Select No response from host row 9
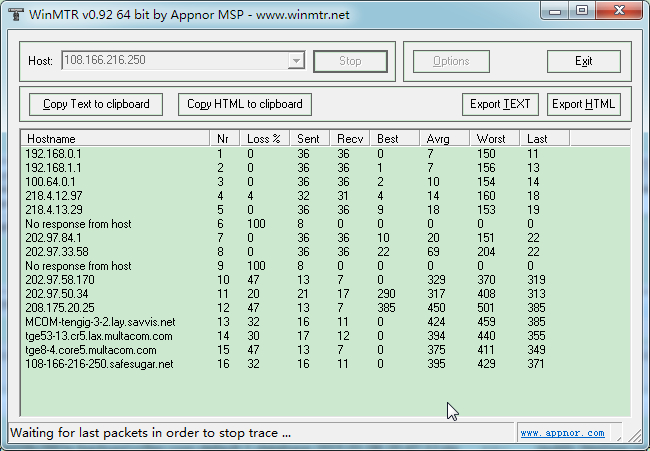The width and height of the screenshot is (650, 451). [x=325, y=266]
